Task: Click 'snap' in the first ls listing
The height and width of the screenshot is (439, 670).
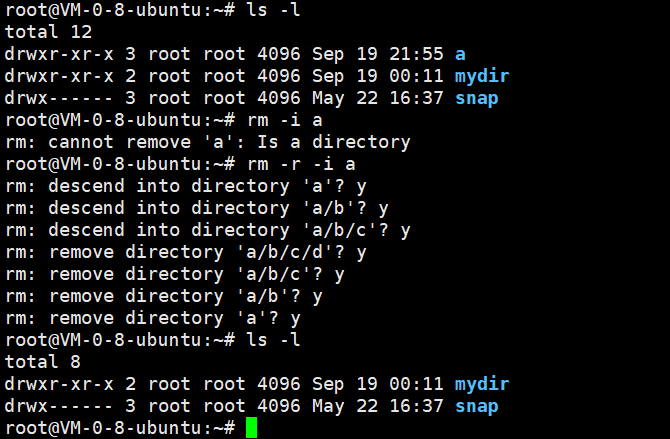Action: point(476,99)
